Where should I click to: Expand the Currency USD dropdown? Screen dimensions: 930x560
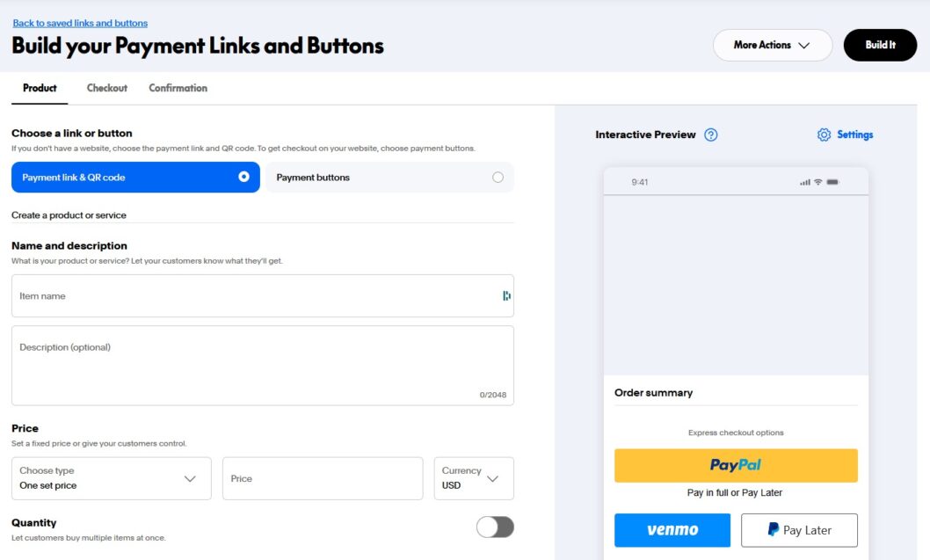click(x=474, y=478)
